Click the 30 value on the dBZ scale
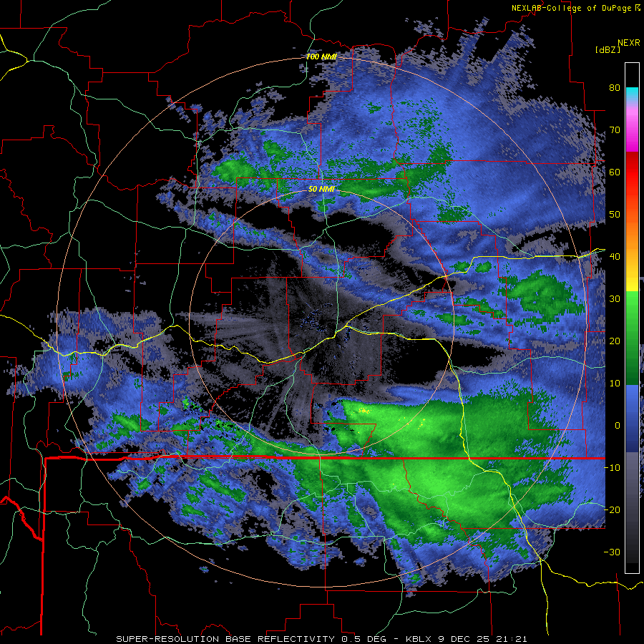Image resolution: width=644 pixels, height=644 pixels. (615, 299)
